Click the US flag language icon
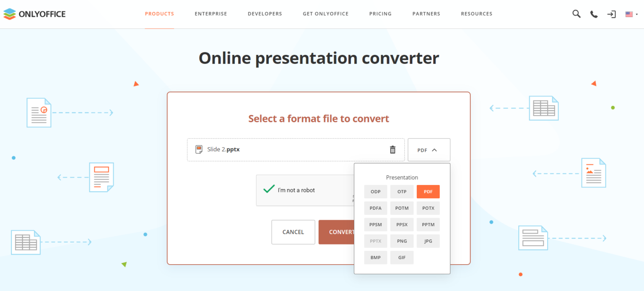 (x=628, y=14)
